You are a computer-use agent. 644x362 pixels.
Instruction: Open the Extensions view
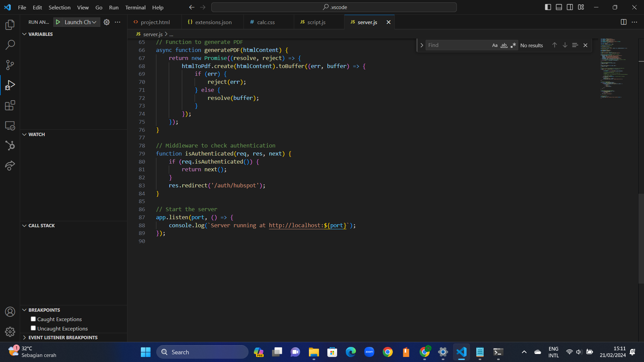10,105
